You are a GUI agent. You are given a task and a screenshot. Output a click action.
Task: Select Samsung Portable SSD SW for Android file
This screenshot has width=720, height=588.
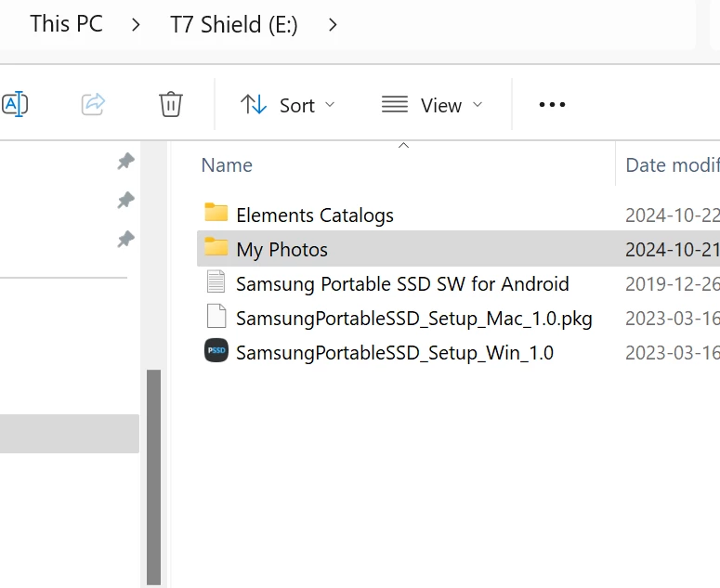(402, 283)
